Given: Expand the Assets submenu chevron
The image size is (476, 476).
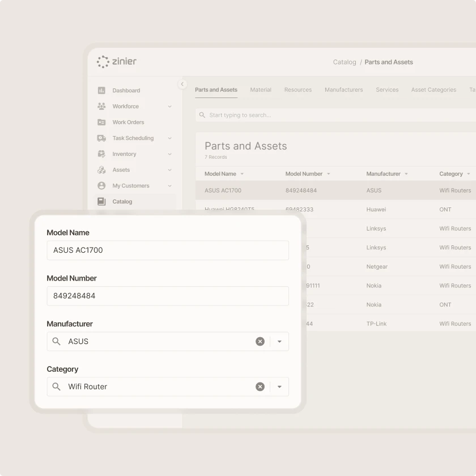Looking at the screenshot, I should [169, 170].
